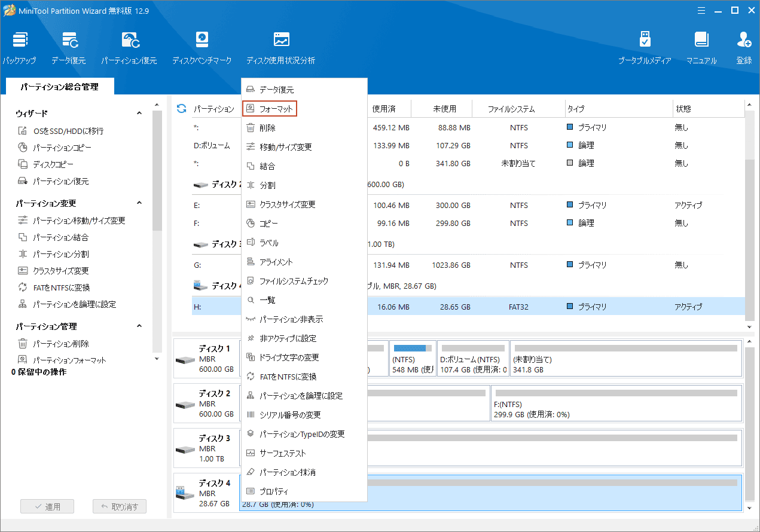Sort by ファイルシステム column header

[511, 109]
